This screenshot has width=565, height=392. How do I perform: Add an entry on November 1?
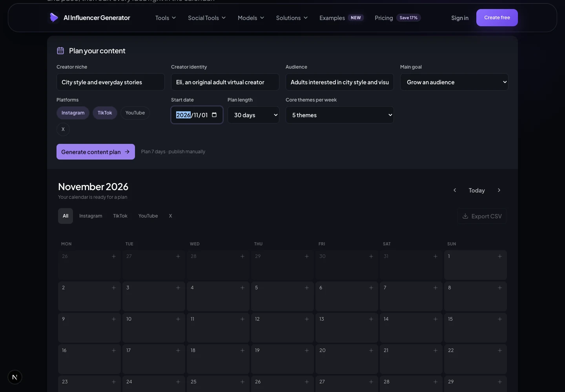click(x=500, y=256)
